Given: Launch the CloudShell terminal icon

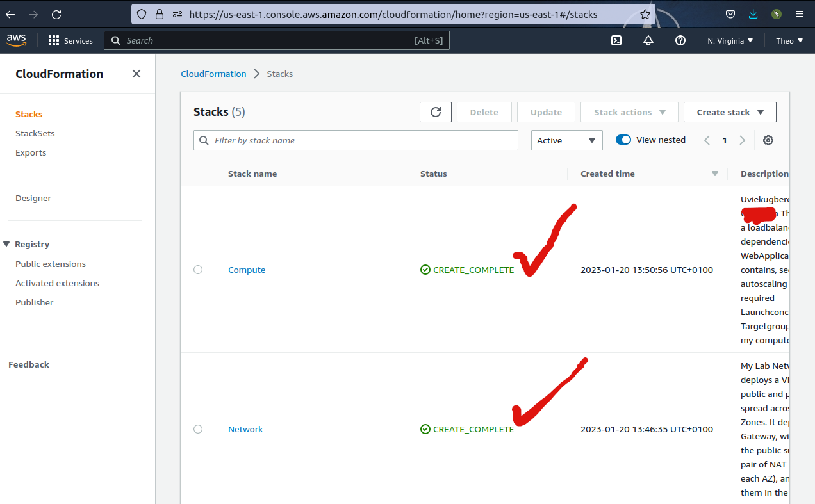Looking at the screenshot, I should coord(616,40).
